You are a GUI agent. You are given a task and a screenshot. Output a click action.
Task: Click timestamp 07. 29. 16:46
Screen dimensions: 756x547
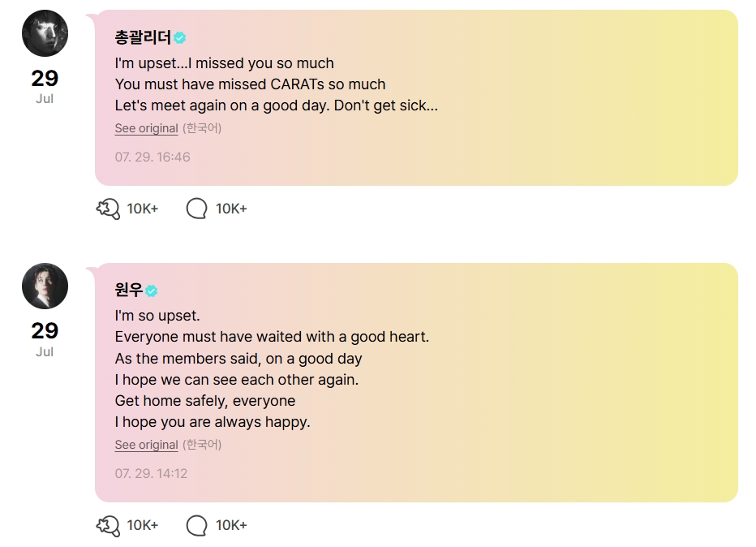[152, 157]
